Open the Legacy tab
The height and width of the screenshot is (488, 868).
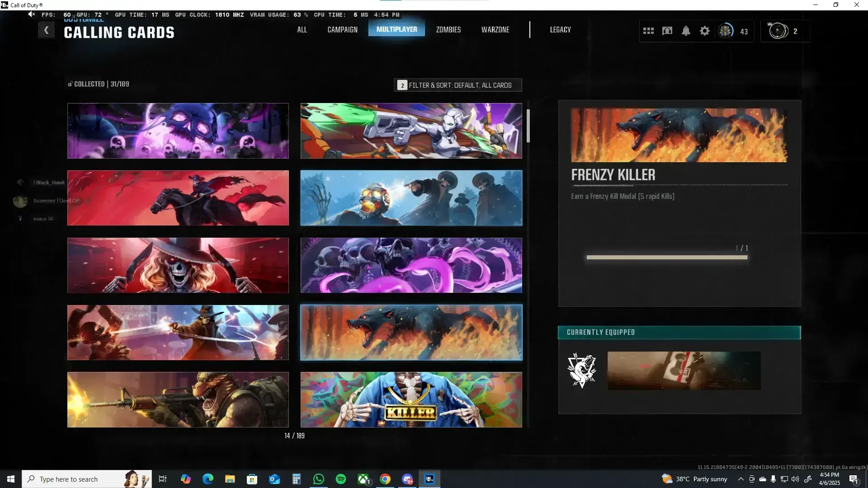coord(560,30)
